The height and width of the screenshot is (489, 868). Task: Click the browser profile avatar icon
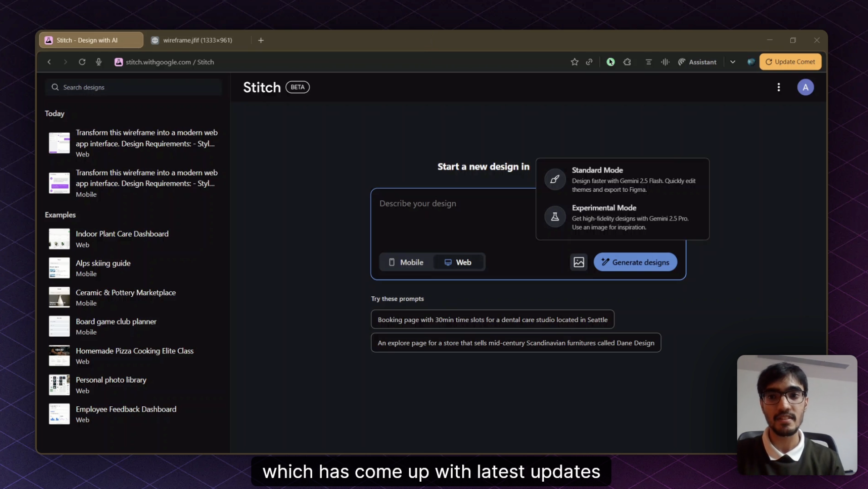click(751, 62)
